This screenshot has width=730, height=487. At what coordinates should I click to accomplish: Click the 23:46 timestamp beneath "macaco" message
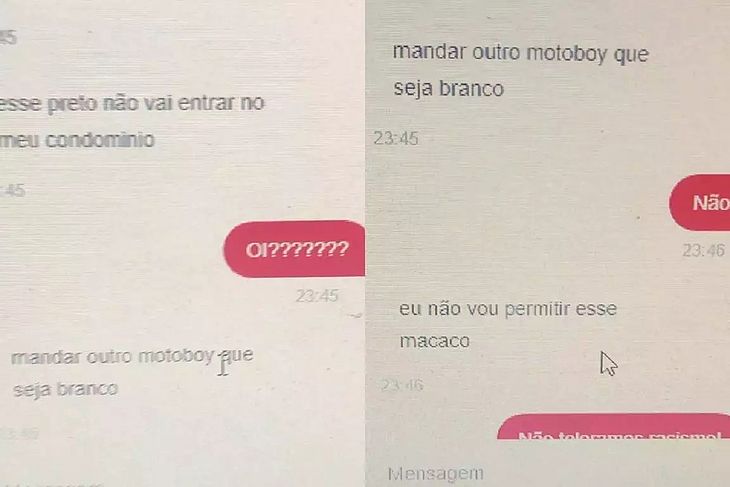[x=402, y=385]
